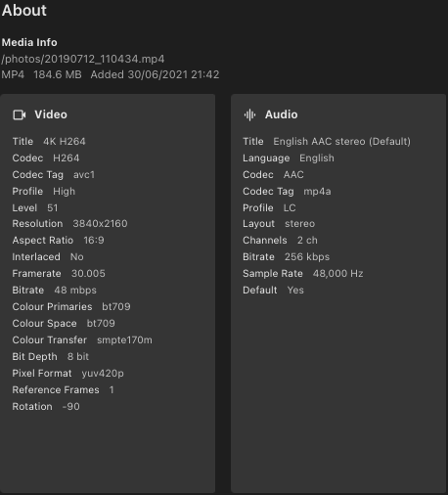This screenshot has height=495, width=448.
Task: Select the audio title English AAC stereo (Default)
Action: [342, 142]
